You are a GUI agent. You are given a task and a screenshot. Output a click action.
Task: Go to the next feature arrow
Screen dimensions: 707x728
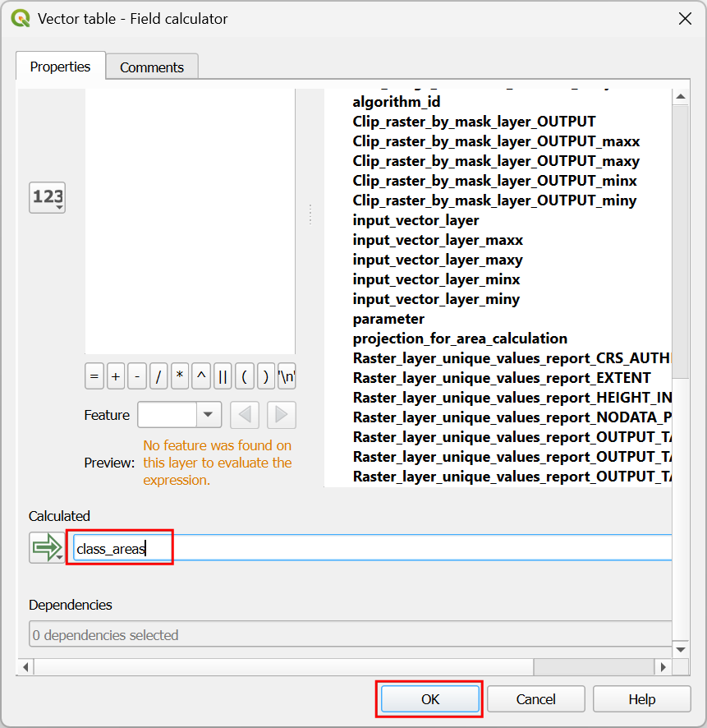pyautogui.click(x=282, y=415)
